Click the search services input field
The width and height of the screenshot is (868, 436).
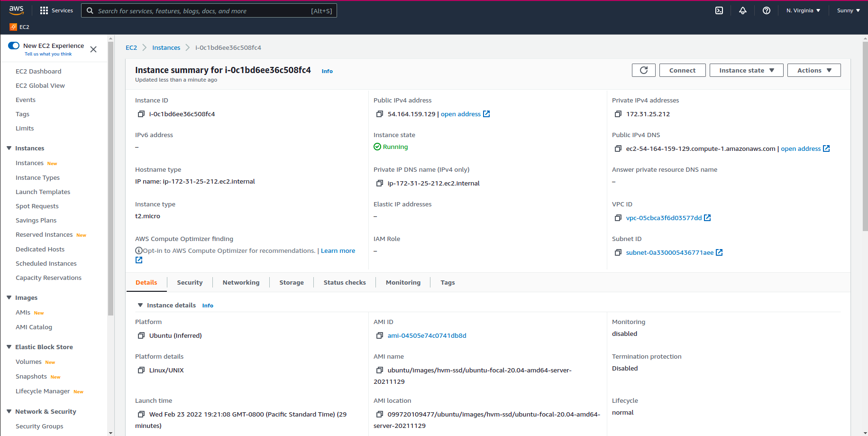point(209,10)
